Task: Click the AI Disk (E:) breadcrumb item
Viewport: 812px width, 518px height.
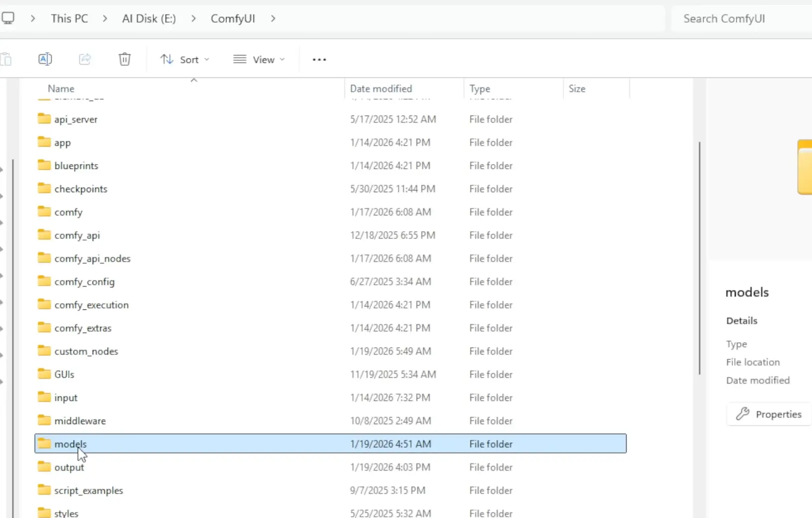Action: pyautogui.click(x=148, y=18)
